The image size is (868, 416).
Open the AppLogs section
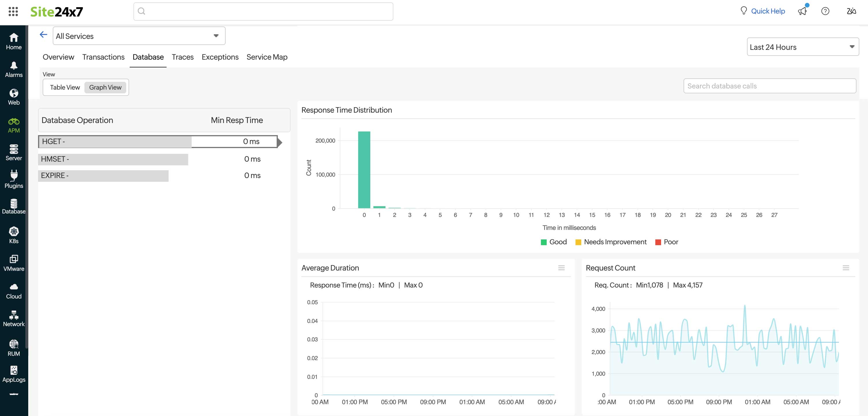[x=14, y=373]
